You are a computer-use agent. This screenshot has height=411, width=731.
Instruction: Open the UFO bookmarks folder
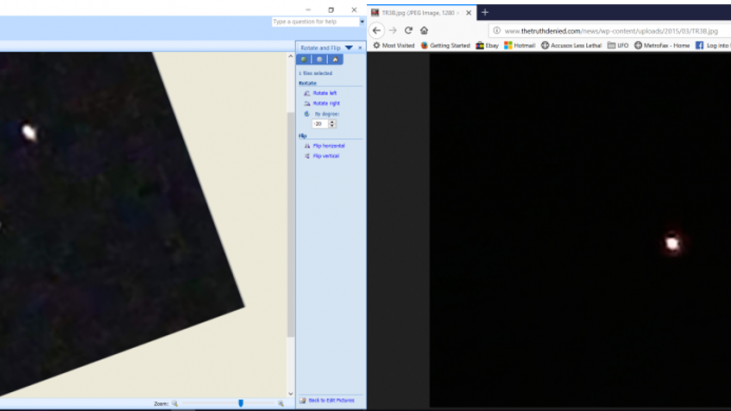(618, 45)
